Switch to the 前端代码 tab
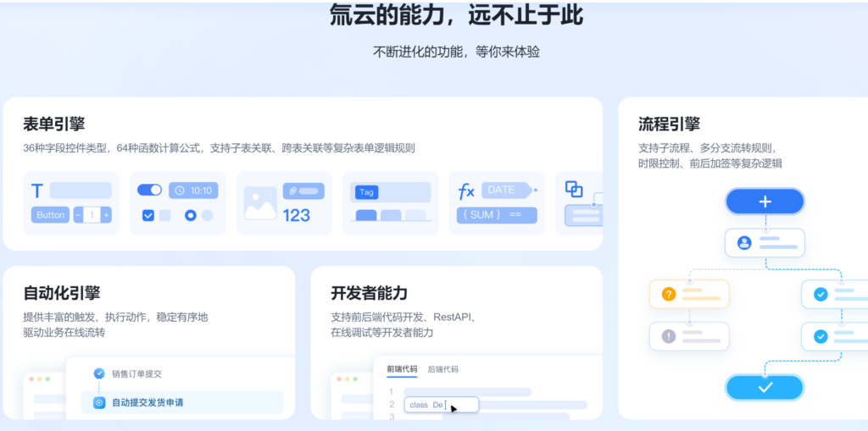The height and width of the screenshot is (431, 868). pos(402,369)
